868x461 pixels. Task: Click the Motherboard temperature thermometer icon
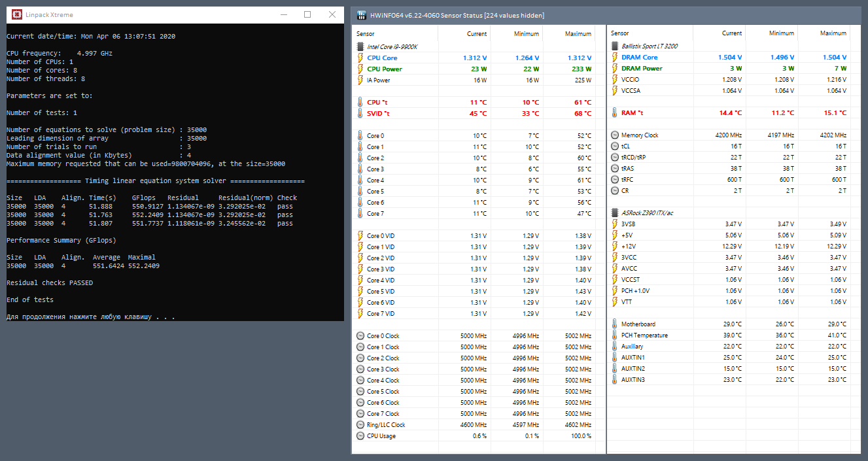click(614, 324)
